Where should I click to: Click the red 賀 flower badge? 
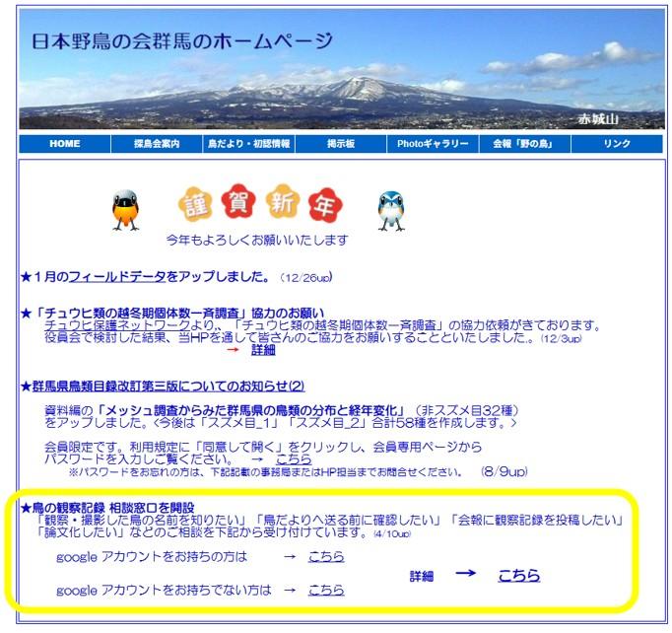point(237,203)
